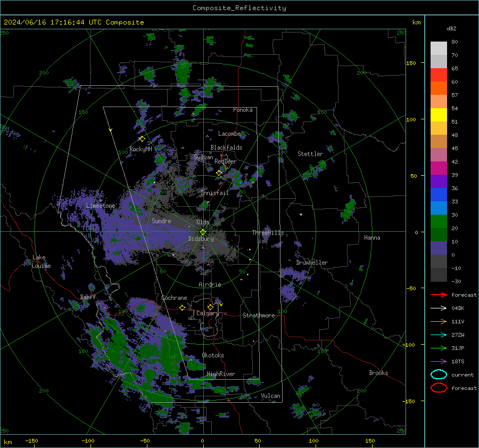The height and width of the screenshot is (448, 479).
Task: Click the Calgary city label
Action: [208, 313]
